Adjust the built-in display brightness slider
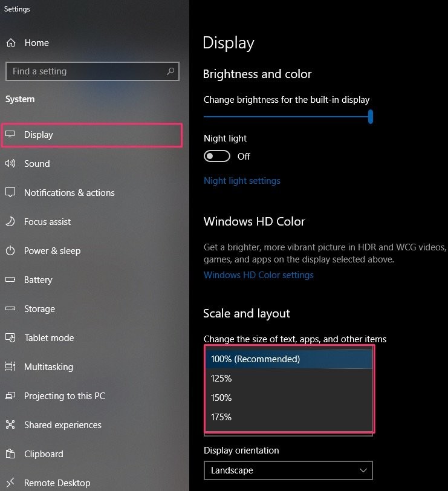Viewport: 448px width, 491px height. pyautogui.click(x=370, y=117)
